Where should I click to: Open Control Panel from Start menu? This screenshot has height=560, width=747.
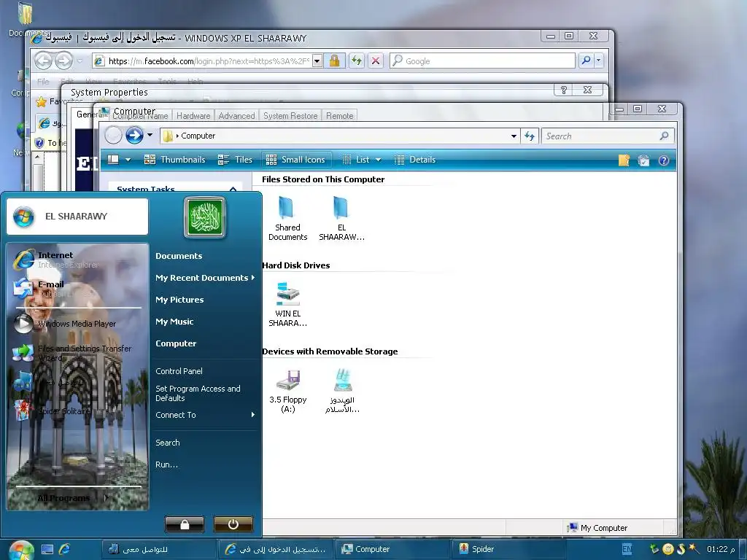[x=179, y=371]
